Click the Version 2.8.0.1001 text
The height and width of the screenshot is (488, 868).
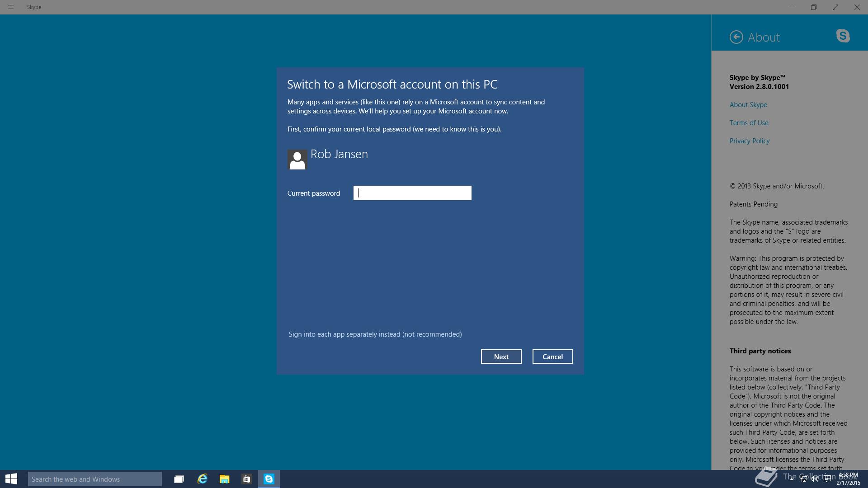pyautogui.click(x=759, y=87)
